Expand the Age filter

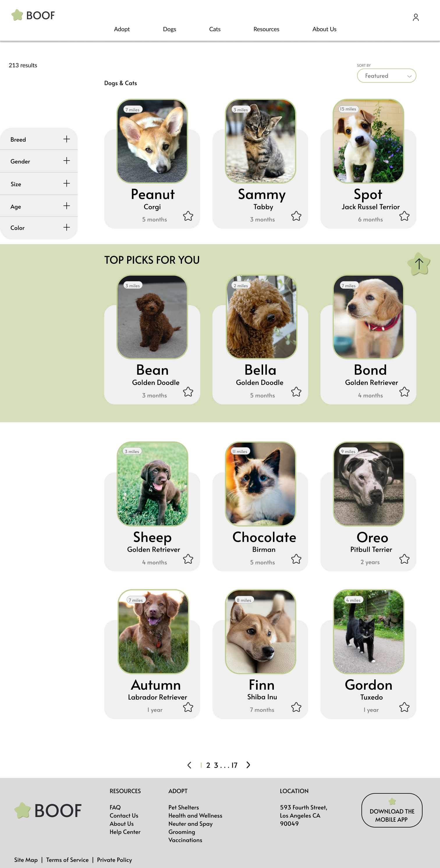pyautogui.click(x=39, y=206)
